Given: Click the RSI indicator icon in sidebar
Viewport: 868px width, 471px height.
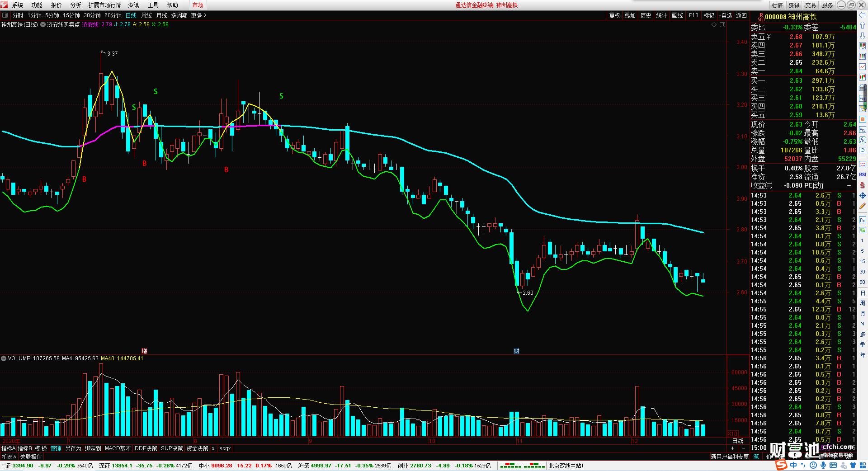Looking at the screenshot, I should (862, 174).
